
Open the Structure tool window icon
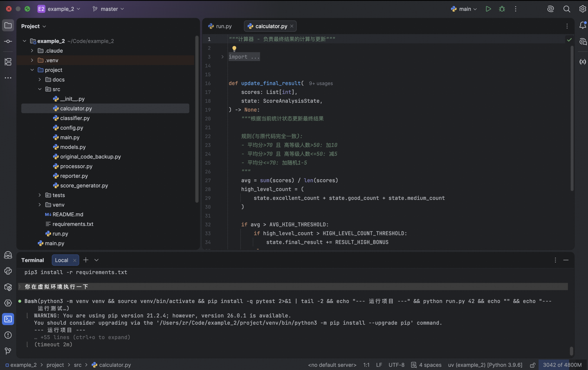click(8, 62)
